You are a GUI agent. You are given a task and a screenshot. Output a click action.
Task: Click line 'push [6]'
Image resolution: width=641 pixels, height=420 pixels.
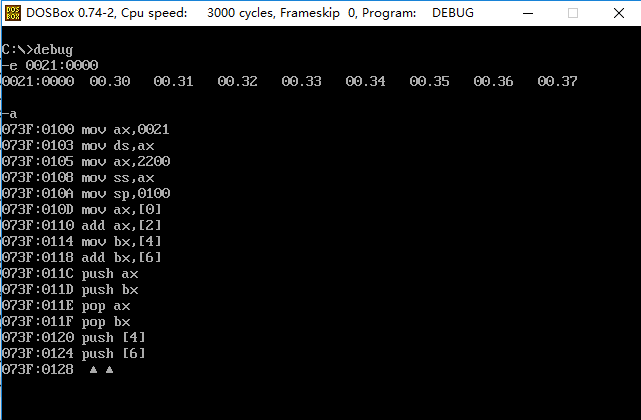click(74, 353)
